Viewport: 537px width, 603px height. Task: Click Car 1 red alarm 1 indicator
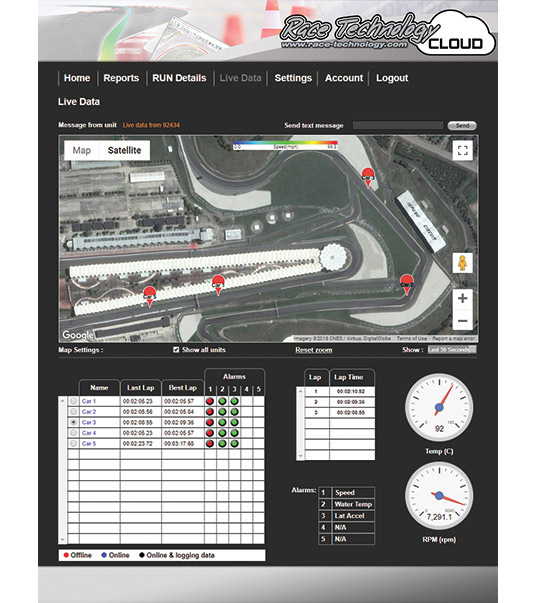[x=210, y=401]
